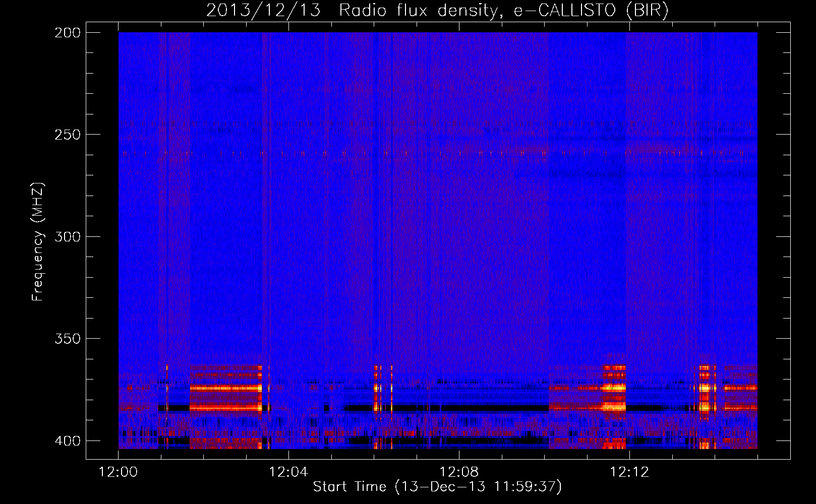Image resolution: width=816 pixels, height=504 pixels.
Task: Click the 12:08 time tick label
Action: coord(459,472)
